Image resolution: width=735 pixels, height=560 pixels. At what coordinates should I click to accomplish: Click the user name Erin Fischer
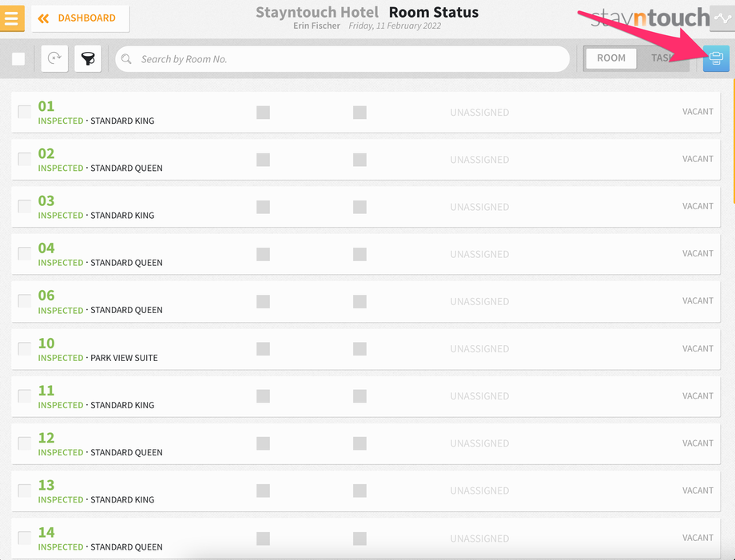[x=316, y=26]
